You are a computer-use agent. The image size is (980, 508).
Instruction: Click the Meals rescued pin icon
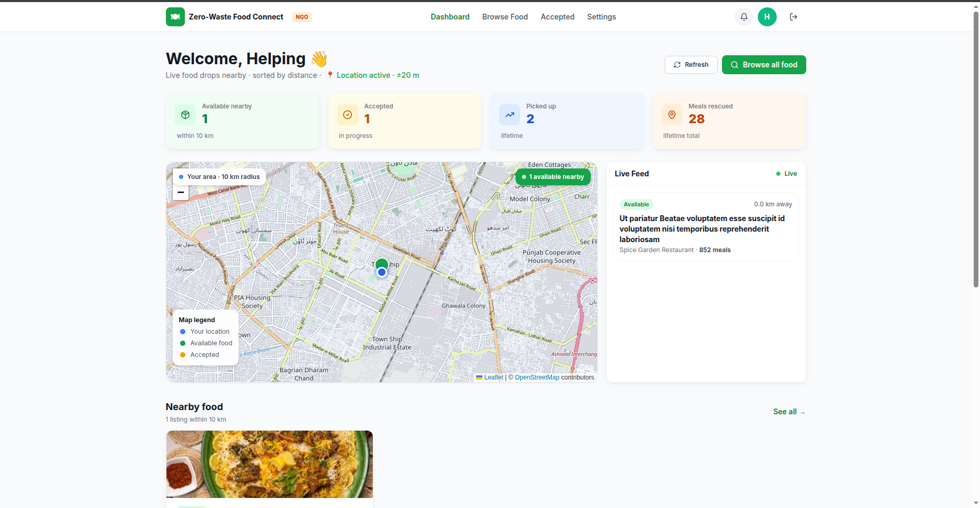click(x=672, y=115)
